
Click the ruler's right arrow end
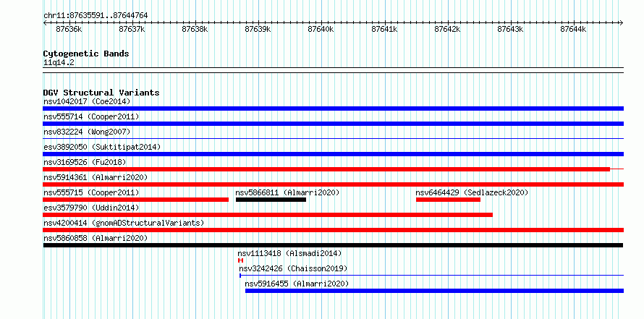tap(621, 22)
